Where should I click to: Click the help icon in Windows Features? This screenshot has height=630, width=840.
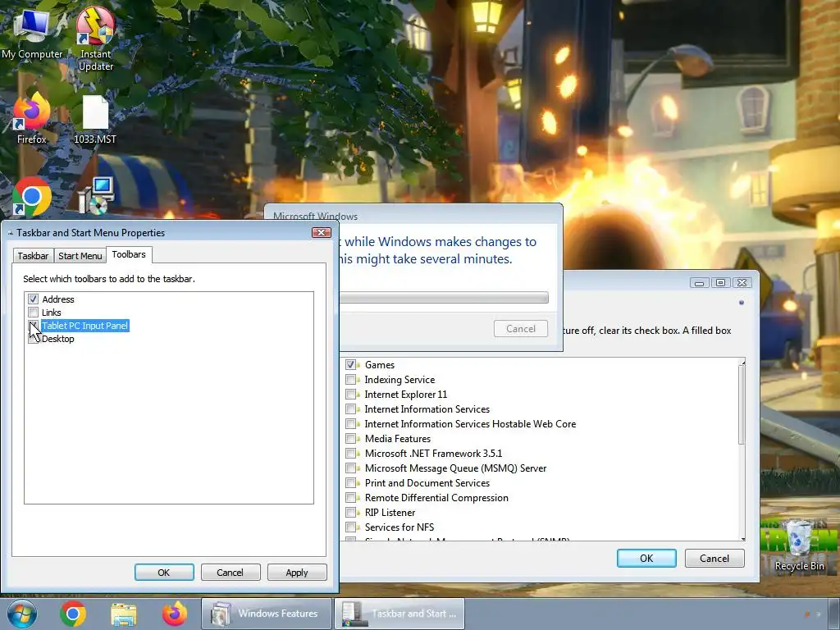(742, 303)
